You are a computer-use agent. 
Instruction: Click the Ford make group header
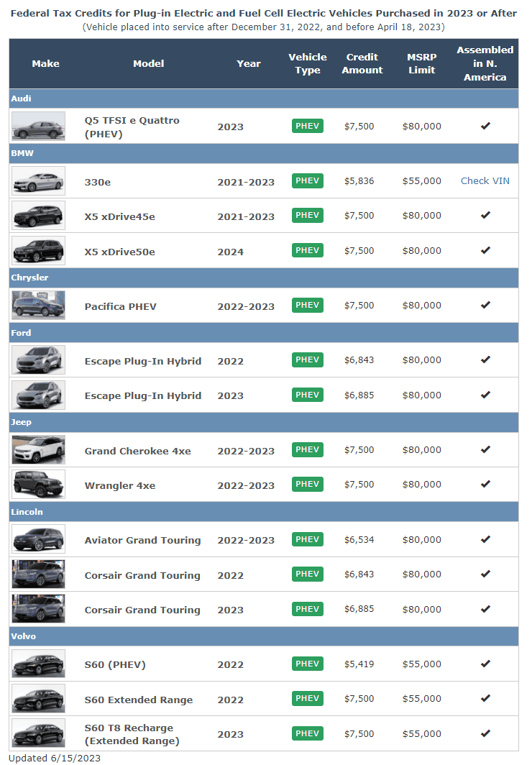click(x=264, y=333)
